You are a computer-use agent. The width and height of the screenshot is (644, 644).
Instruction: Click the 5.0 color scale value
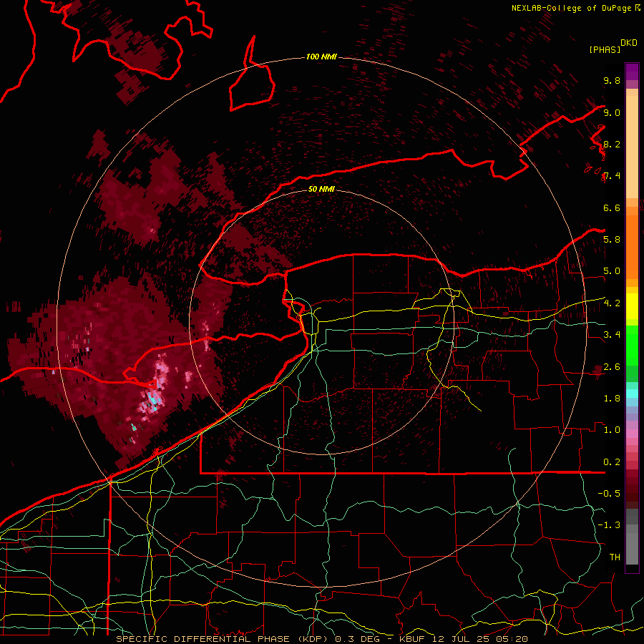click(612, 271)
